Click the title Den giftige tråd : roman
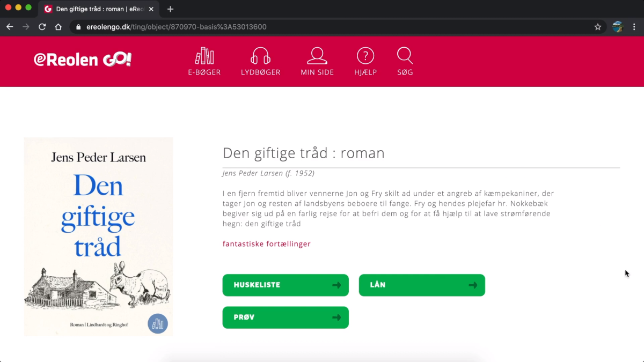644x362 pixels. pyautogui.click(x=304, y=153)
